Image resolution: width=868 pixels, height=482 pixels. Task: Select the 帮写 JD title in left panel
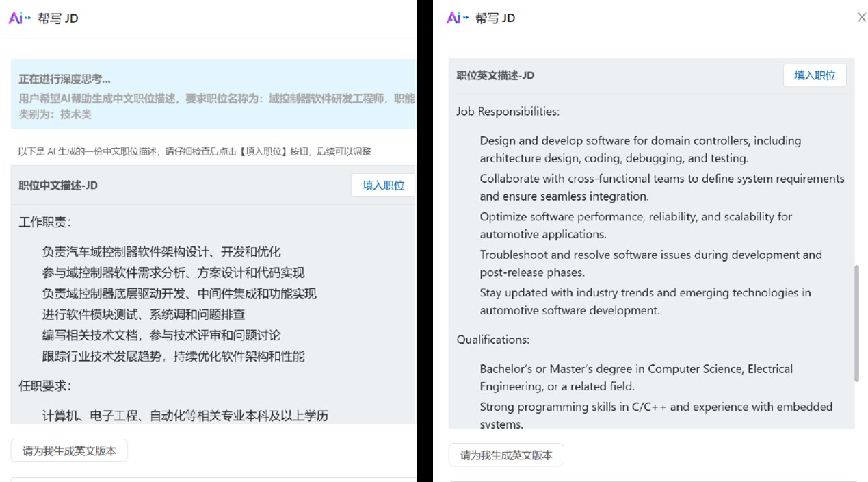tap(58, 18)
